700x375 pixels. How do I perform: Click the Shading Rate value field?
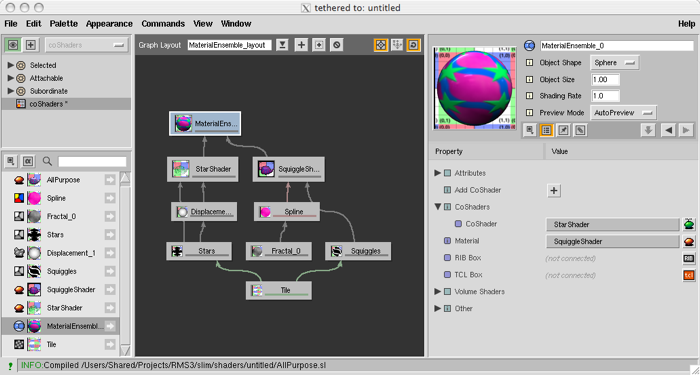point(605,96)
